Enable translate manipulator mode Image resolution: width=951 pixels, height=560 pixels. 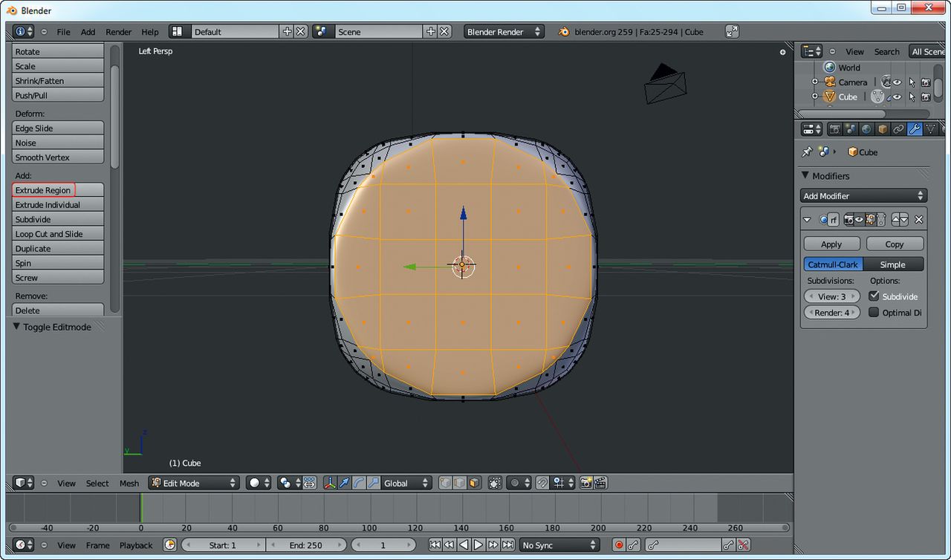click(344, 483)
